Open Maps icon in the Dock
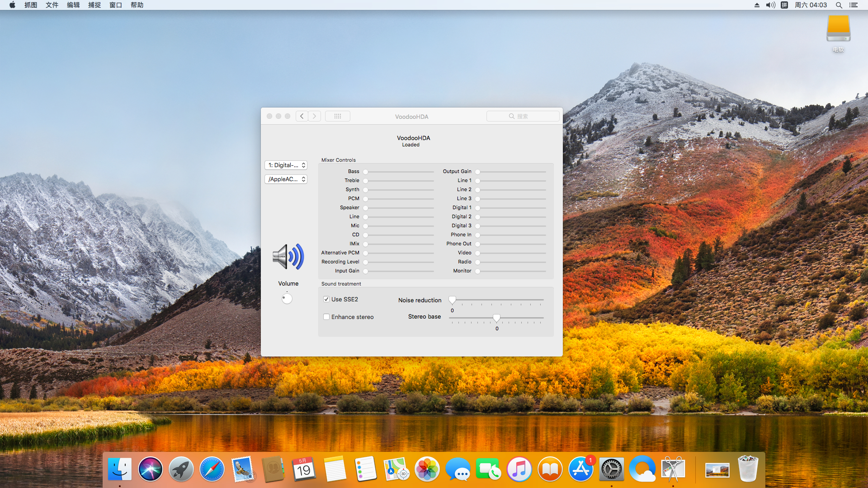Viewport: 868px width, 488px height. point(396,469)
